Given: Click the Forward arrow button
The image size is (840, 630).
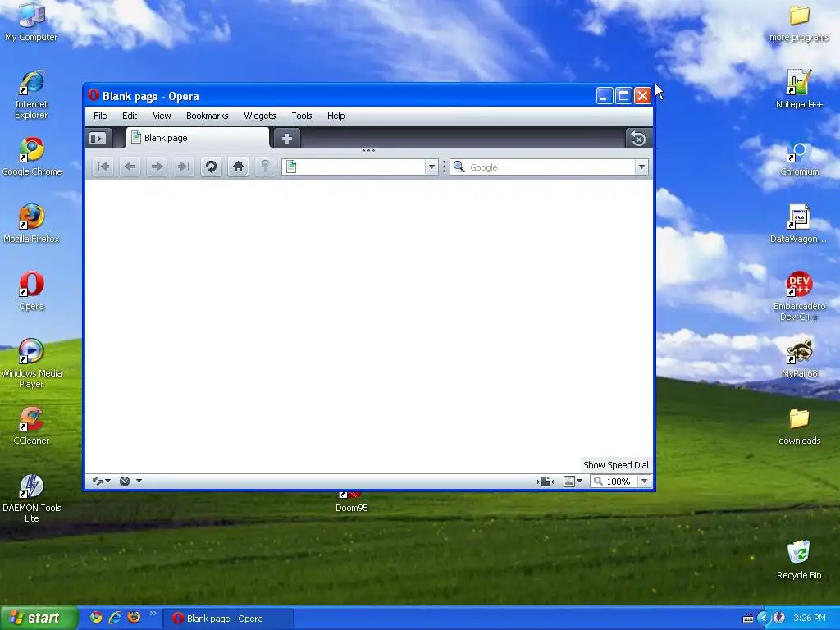Looking at the screenshot, I should pyautogui.click(x=157, y=167).
